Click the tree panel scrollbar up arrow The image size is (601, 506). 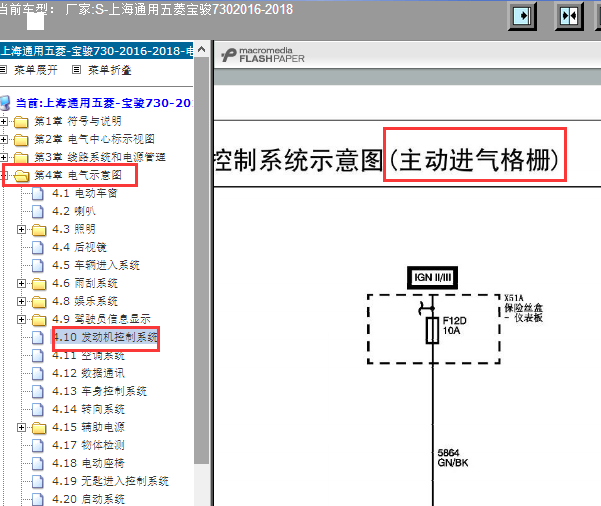[202, 49]
